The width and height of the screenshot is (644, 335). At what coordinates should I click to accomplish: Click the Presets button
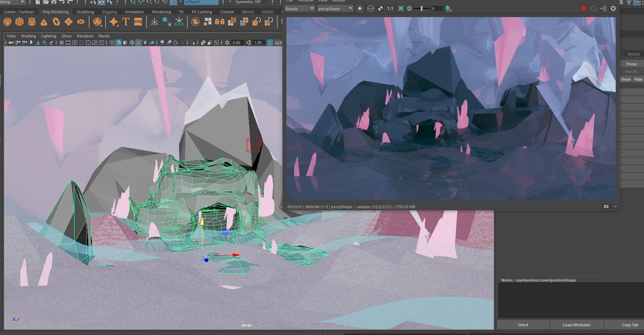632,72
